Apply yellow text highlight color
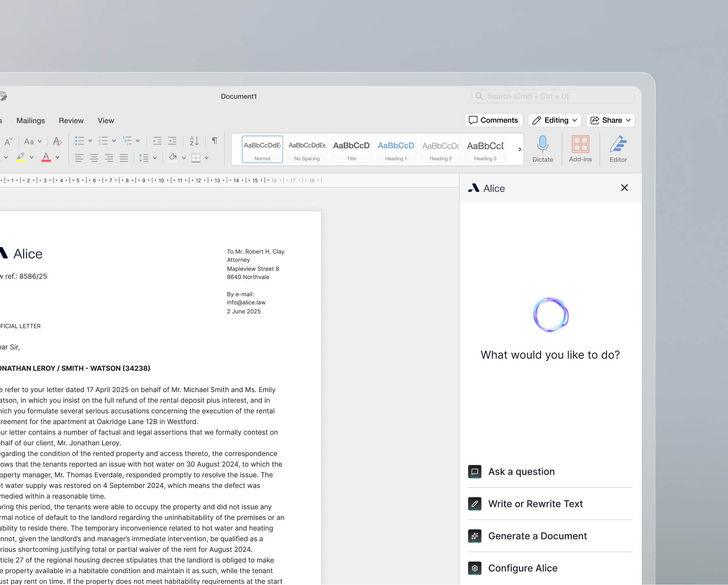The height and width of the screenshot is (585, 728). coord(20,157)
